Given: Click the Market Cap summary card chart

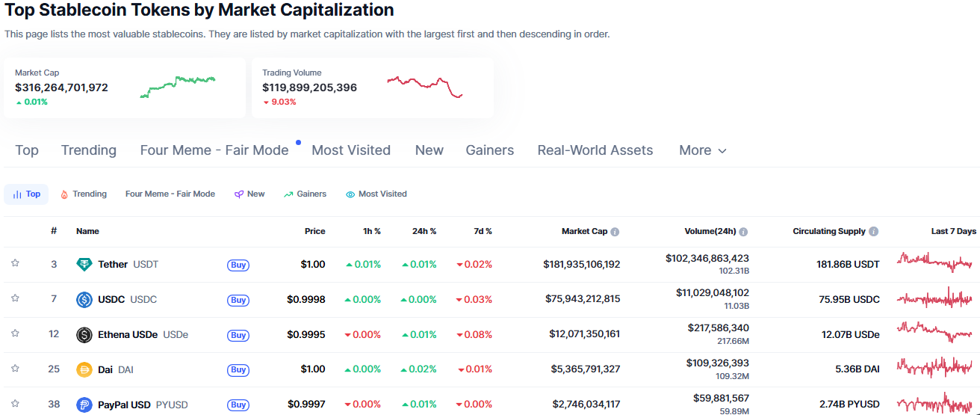Looking at the screenshot, I should click(x=177, y=87).
